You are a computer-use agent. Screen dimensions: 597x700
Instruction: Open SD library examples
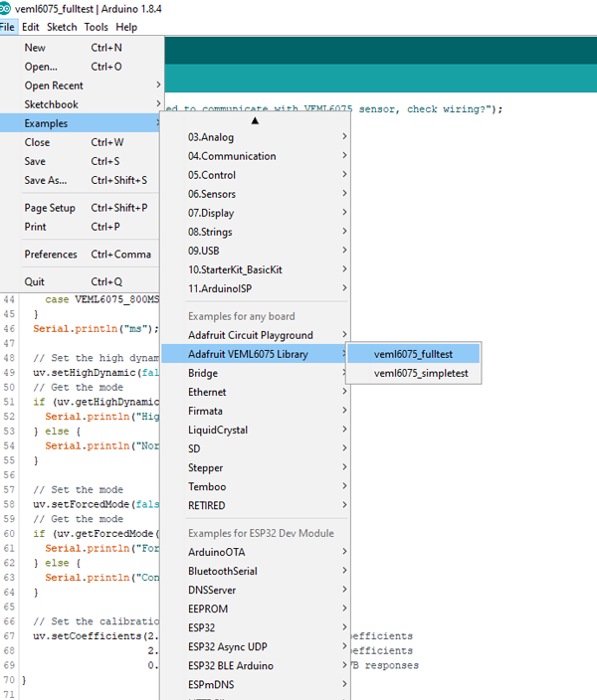click(x=255, y=449)
